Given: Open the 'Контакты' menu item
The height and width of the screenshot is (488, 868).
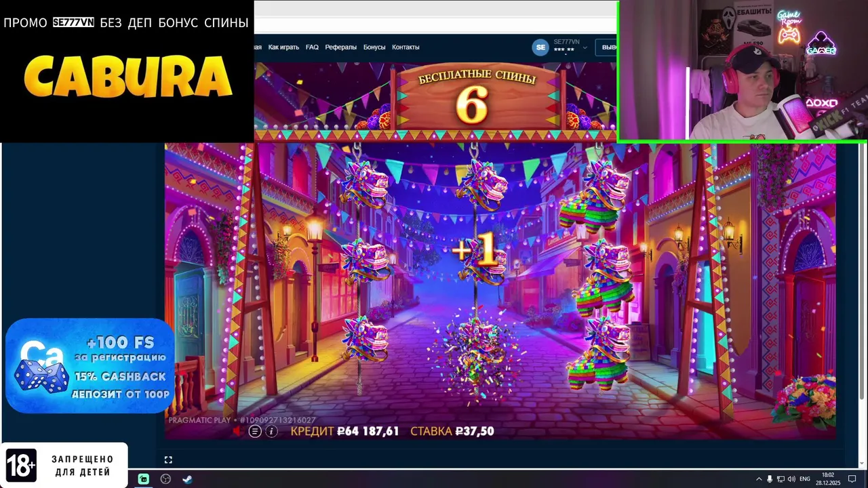Looking at the screenshot, I should coord(406,47).
